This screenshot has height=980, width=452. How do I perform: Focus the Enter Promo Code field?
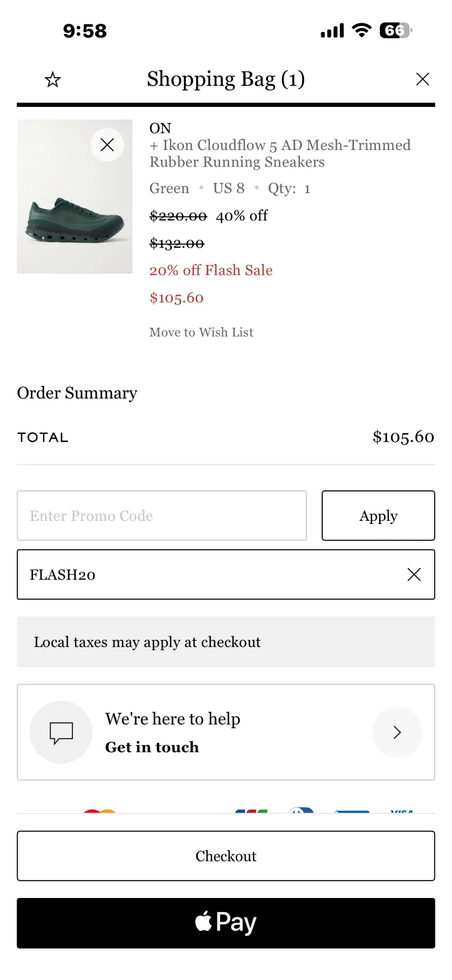coord(162,516)
